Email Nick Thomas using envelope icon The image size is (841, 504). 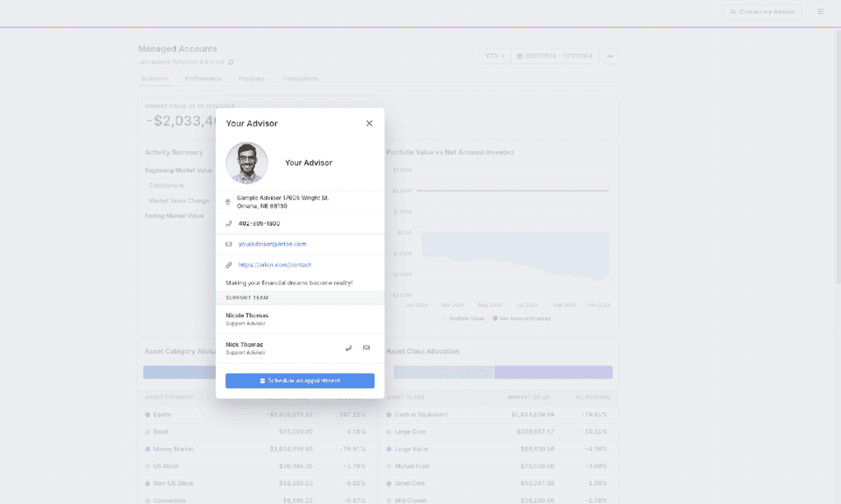(x=366, y=348)
